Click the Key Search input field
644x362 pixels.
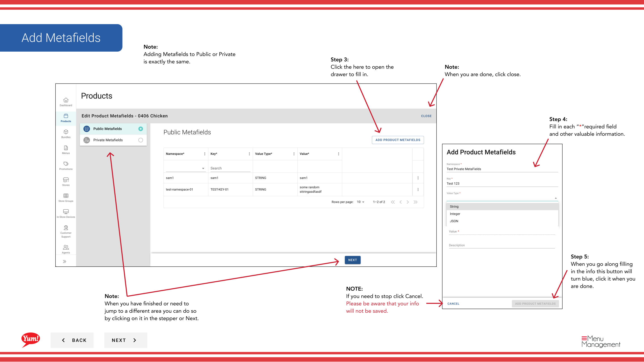[230, 168]
